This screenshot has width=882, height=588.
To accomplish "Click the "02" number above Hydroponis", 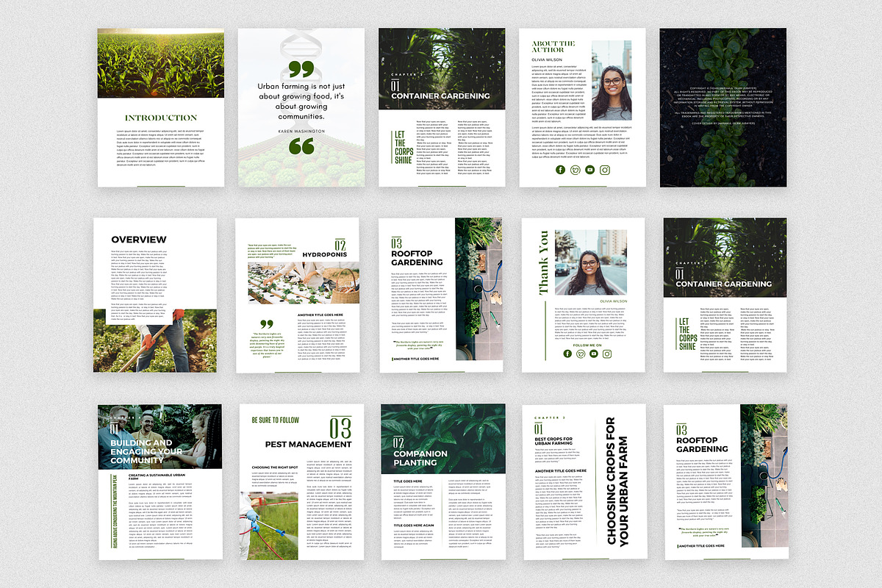I will pyautogui.click(x=340, y=245).
